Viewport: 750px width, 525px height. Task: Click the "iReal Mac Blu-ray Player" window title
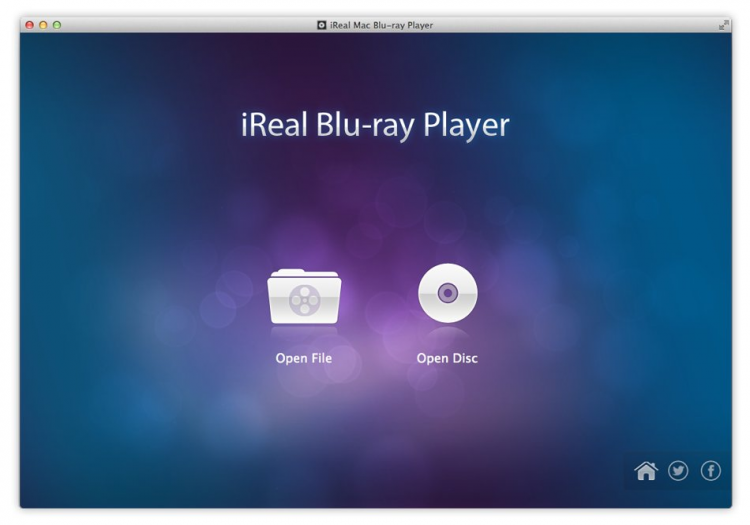(x=381, y=25)
